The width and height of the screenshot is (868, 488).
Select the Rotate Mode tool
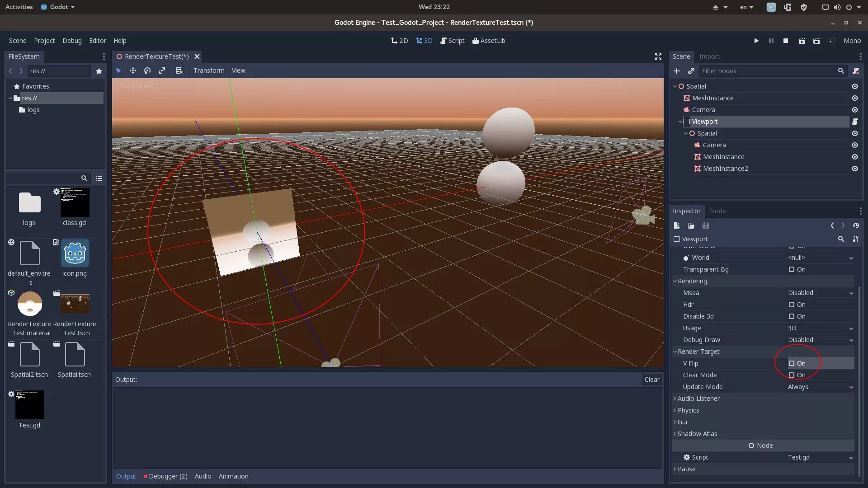coord(147,70)
